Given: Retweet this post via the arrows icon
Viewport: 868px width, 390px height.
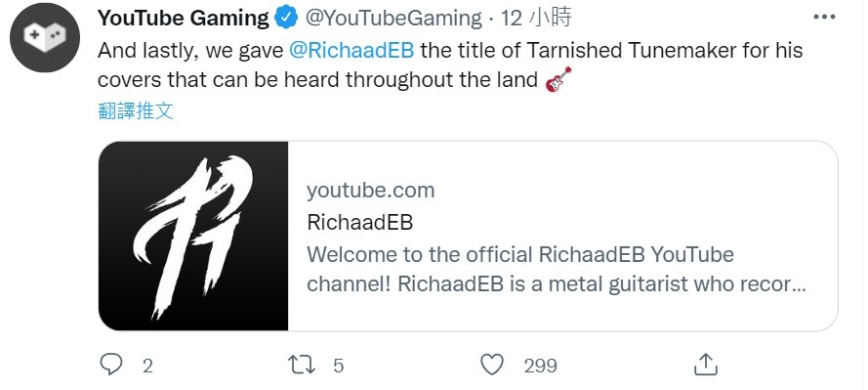Looking at the screenshot, I should pyautogui.click(x=302, y=365).
